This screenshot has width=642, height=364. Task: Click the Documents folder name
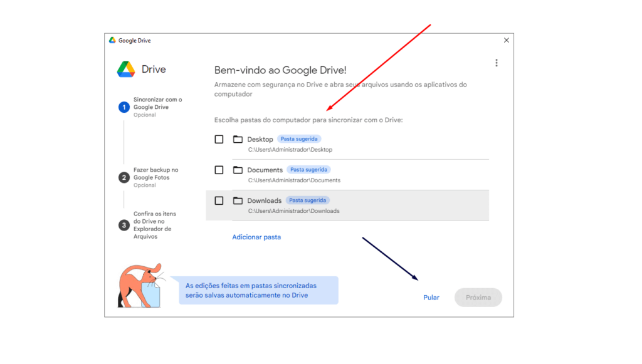coord(265,170)
